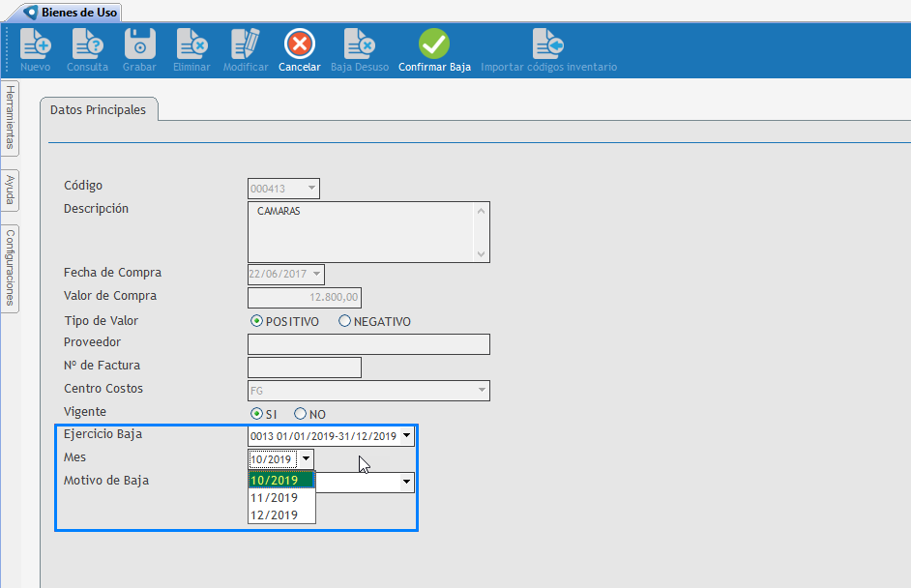Image resolution: width=911 pixels, height=588 pixels.
Task: Open the Herramientas side tab
Action: [x=10, y=117]
